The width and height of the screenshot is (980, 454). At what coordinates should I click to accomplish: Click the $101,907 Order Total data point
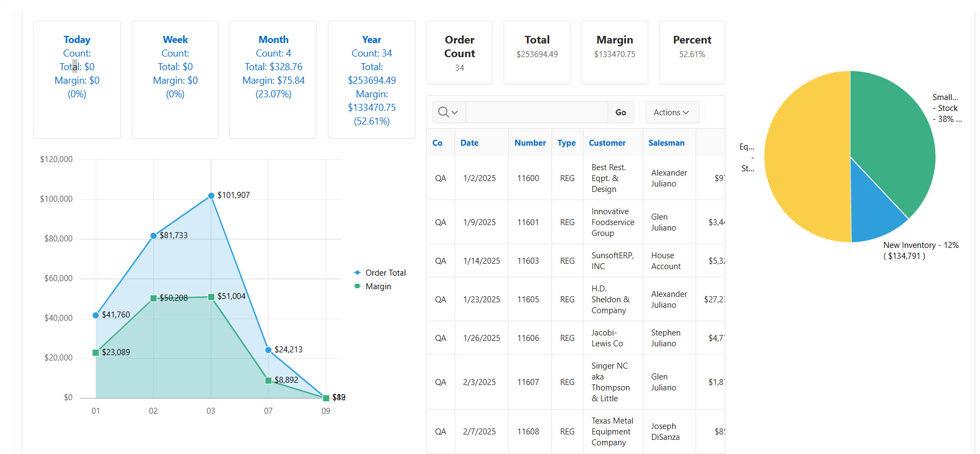coord(211,196)
